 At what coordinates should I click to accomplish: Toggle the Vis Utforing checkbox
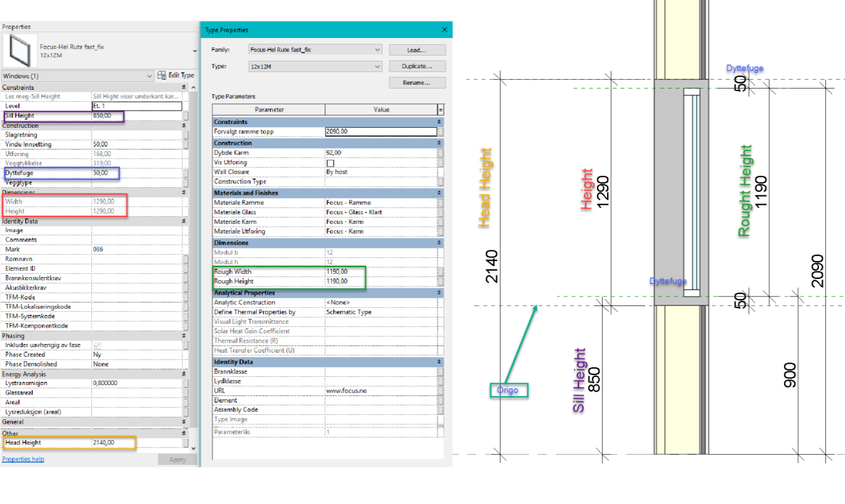[330, 163]
